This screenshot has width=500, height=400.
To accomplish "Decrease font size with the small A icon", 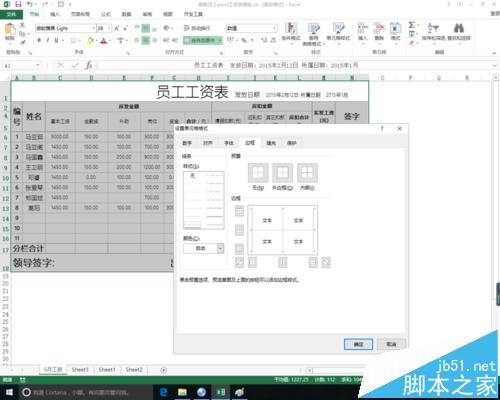I will 126,28.
